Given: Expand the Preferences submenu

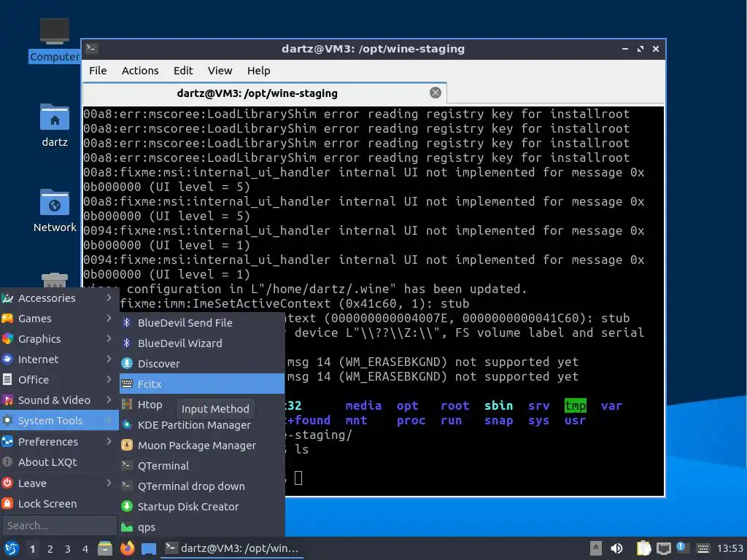Looking at the screenshot, I should coord(59,442).
